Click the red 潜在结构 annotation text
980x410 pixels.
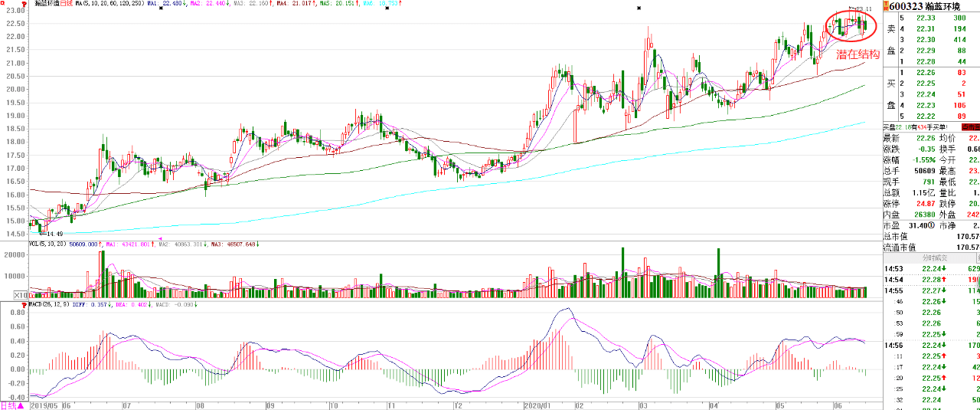click(857, 54)
